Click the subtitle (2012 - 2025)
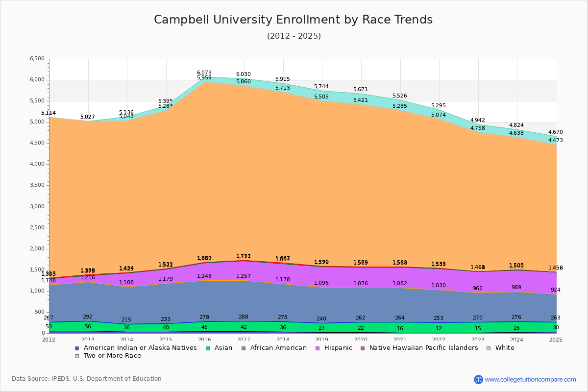The width and height of the screenshot is (588, 392). (294, 36)
